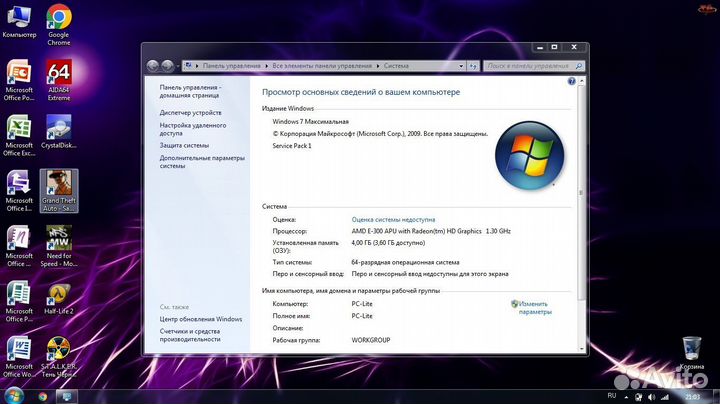The width and height of the screenshot is (720, 404).
Task: Click Панель управления breadcrumb
Action: point(231,66)
